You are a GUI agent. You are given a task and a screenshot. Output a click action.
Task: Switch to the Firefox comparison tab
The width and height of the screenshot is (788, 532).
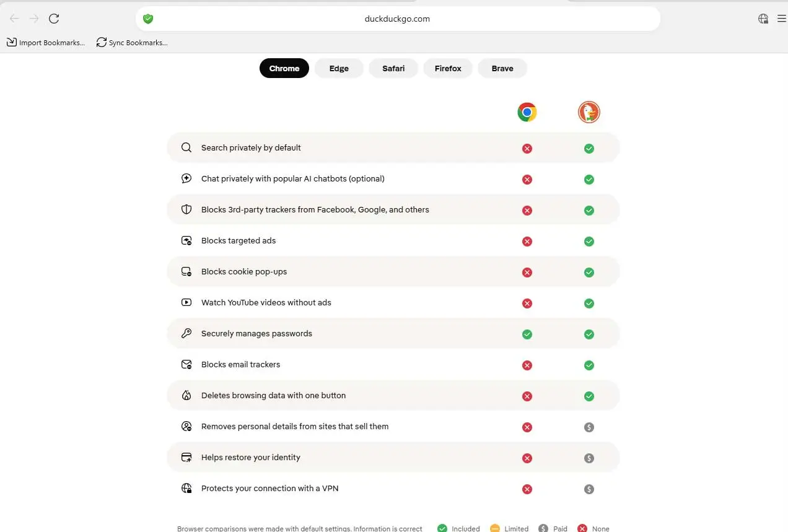pyautogui.click(x=448, y=68)
